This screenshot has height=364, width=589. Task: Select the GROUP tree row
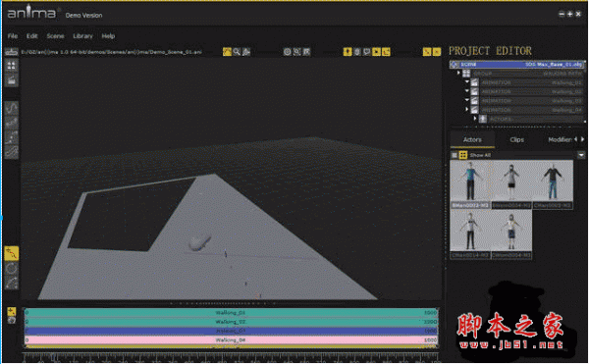(x=523, y=74)
